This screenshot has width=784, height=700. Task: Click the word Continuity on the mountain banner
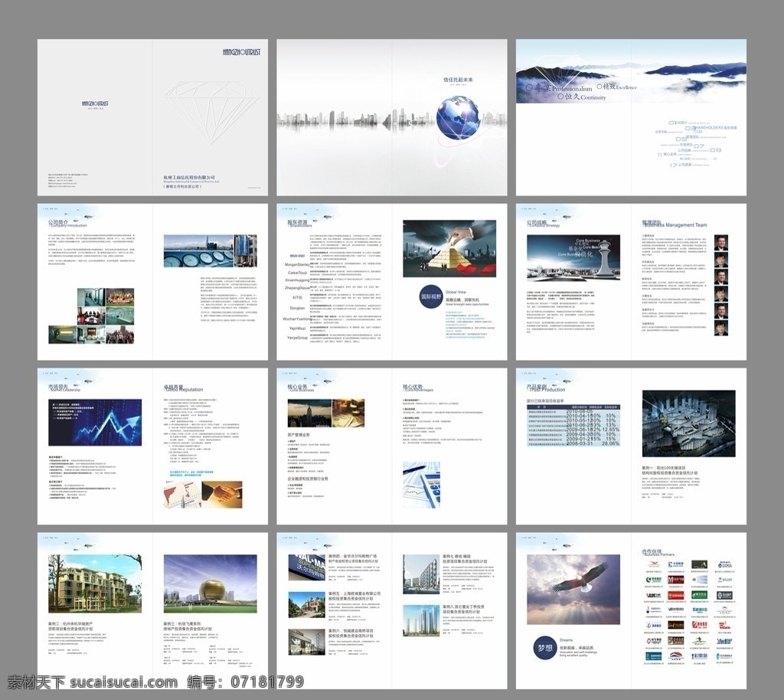point(593,97)
